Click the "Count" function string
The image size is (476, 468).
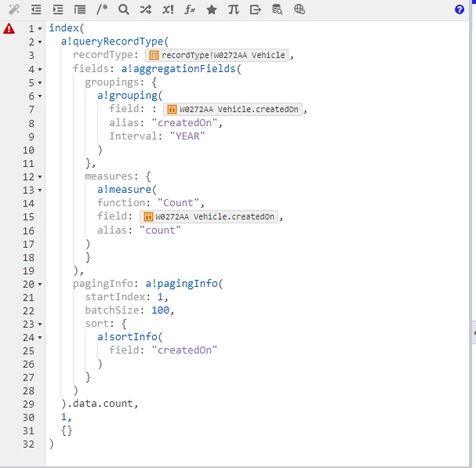179,203
